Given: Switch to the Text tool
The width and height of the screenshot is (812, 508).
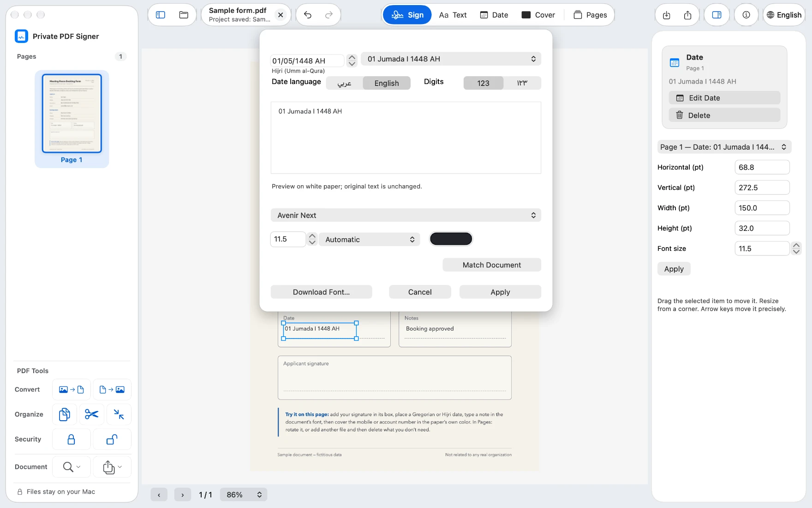Looking at the screenshot, I should 453,15.
